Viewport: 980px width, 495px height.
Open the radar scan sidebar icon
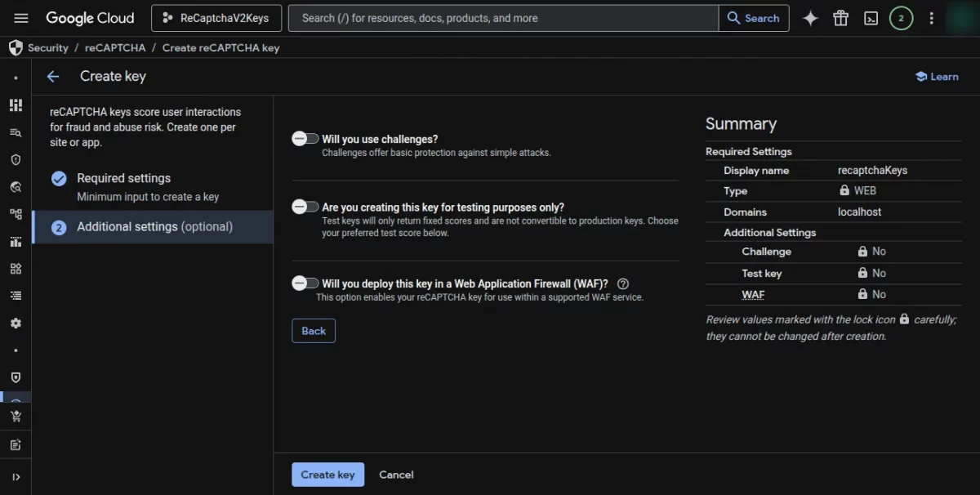16,187
